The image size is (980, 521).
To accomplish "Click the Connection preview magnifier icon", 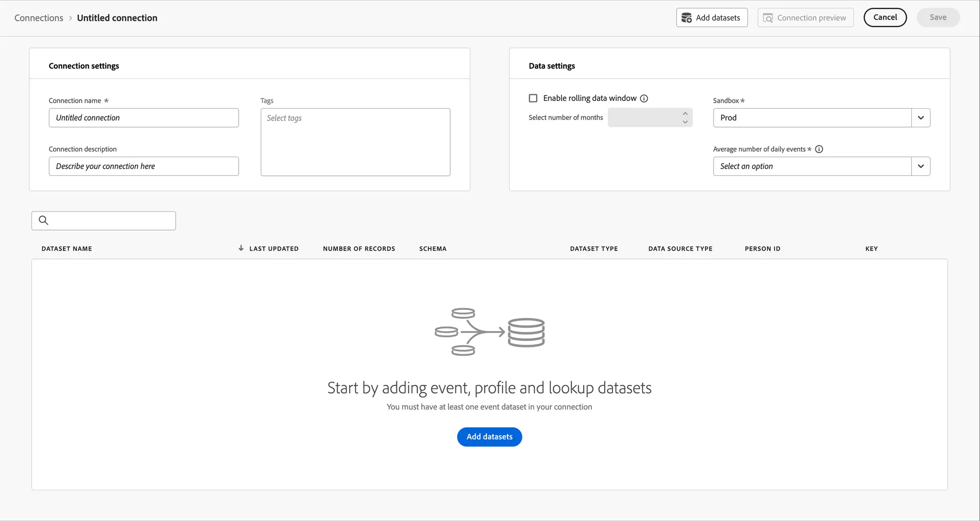I will point(768,17).
